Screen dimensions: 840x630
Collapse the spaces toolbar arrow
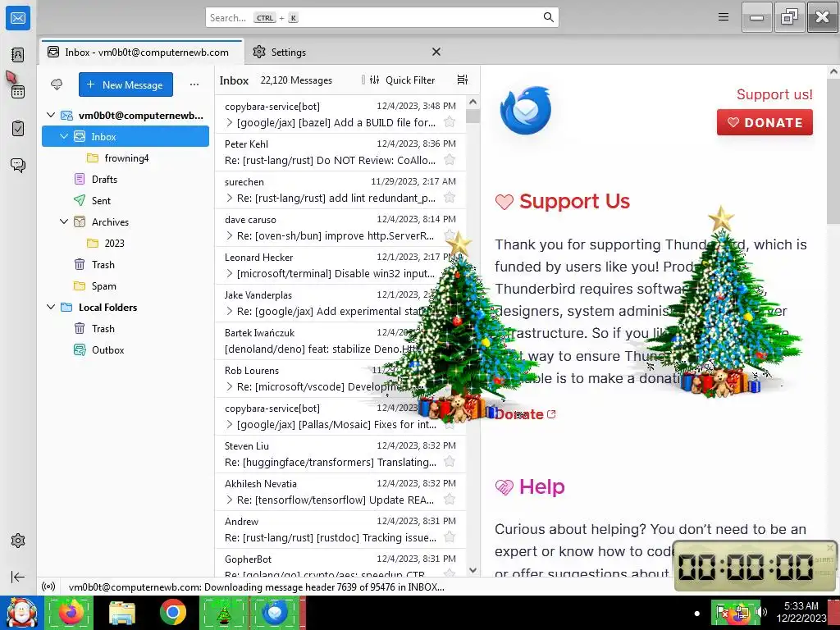(x=18, y=577)
